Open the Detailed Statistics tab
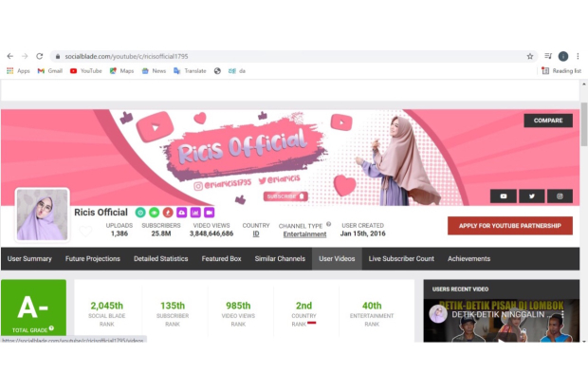The image size is (588, 392). coord(160,258)
